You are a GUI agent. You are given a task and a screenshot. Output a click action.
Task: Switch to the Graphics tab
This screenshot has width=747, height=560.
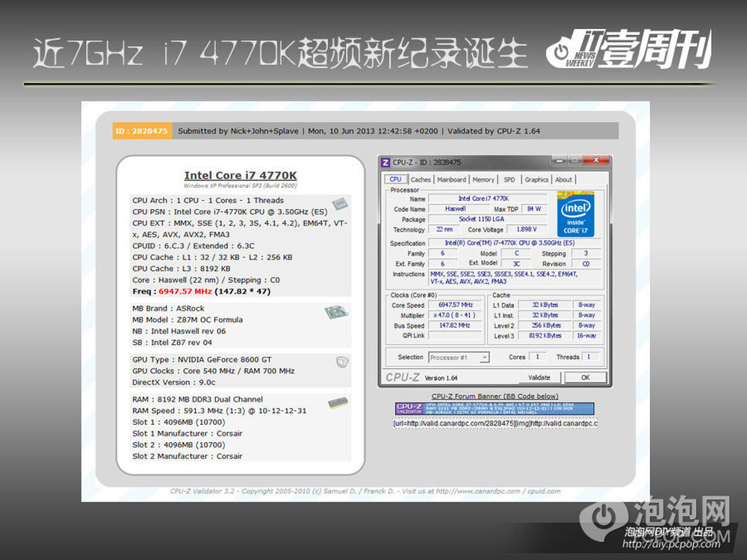coord(536,179)
